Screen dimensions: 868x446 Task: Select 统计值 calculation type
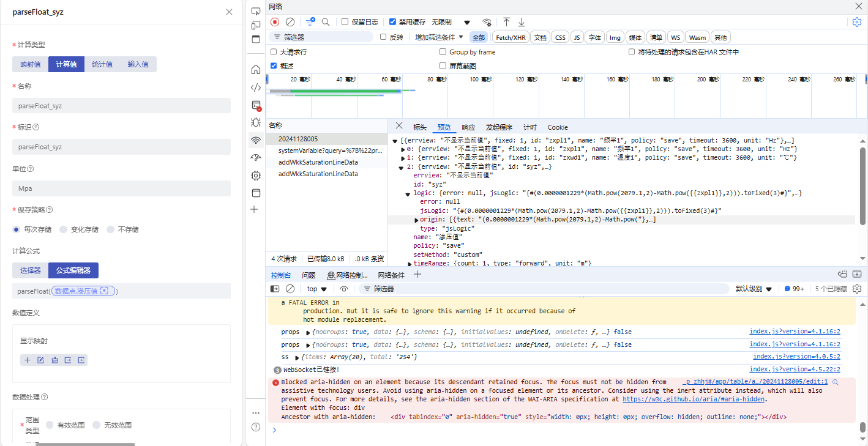point(102,64)
